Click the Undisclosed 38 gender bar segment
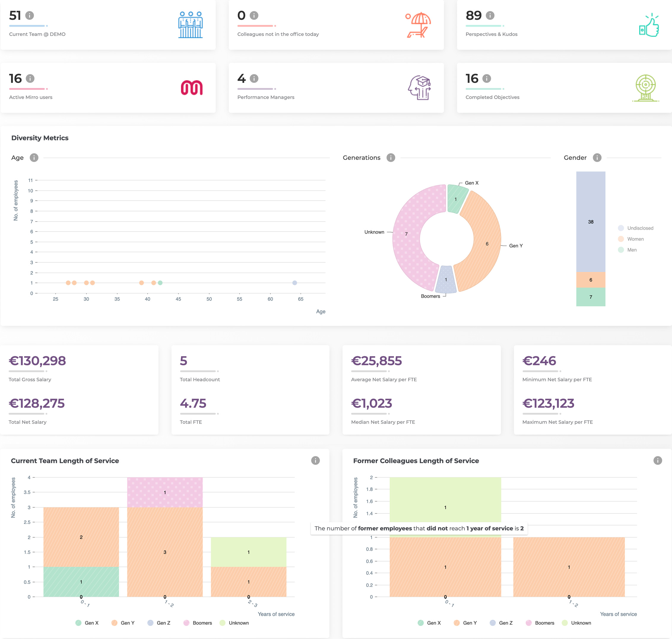 [x=591, y=221]
